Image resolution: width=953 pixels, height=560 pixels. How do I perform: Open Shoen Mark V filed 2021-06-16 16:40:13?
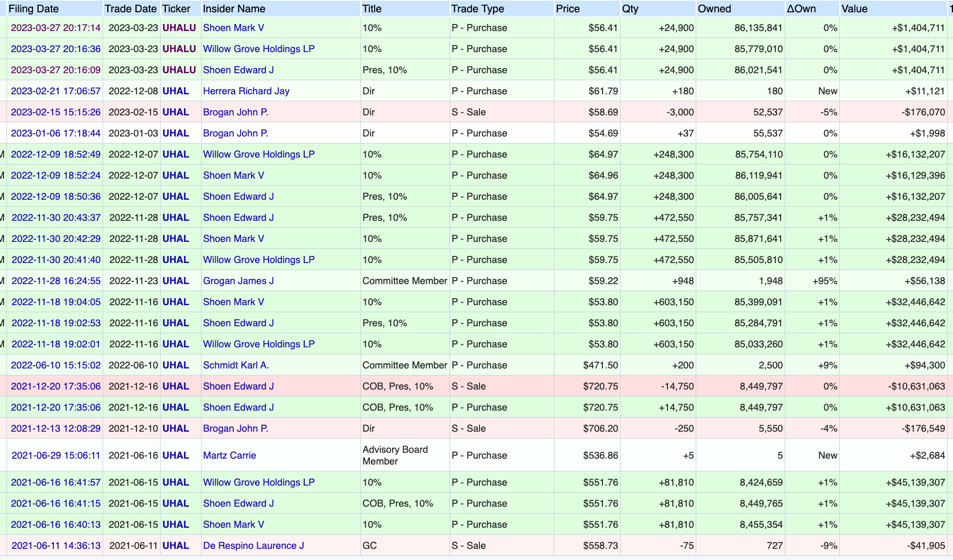[233, 524]
